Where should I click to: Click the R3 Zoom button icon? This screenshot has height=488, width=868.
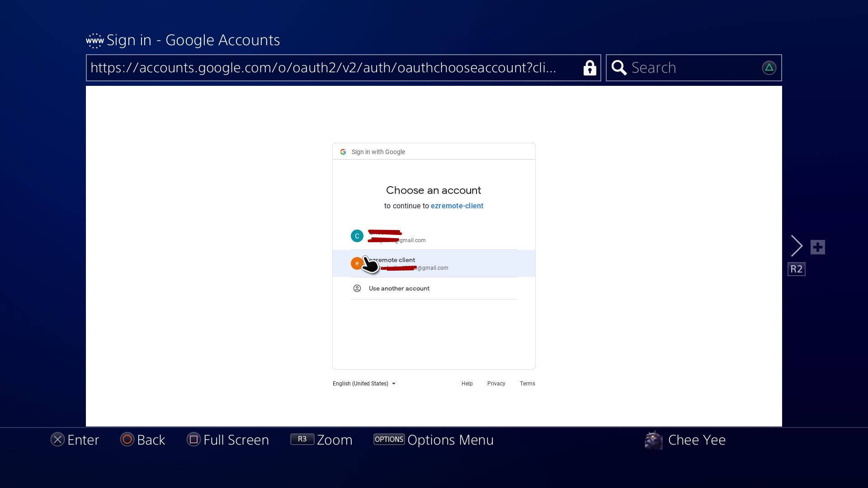pos(302,439)
